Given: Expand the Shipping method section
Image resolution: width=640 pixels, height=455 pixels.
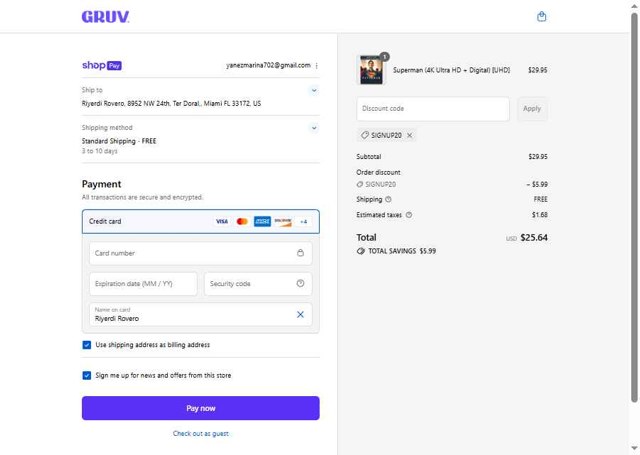Looking at the screenshot, I should pyautogui.click(x=314, y=128).
